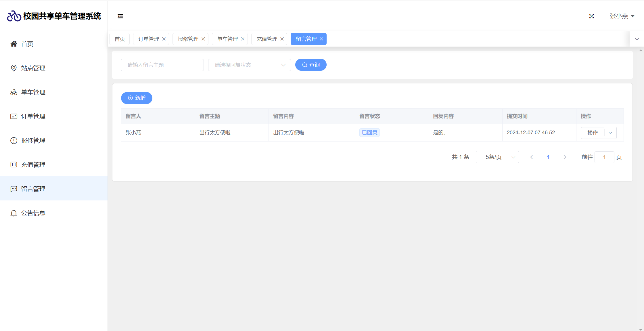Click the 报修管理 warning circle icon
644x331 pixels.
pos(14,141)
